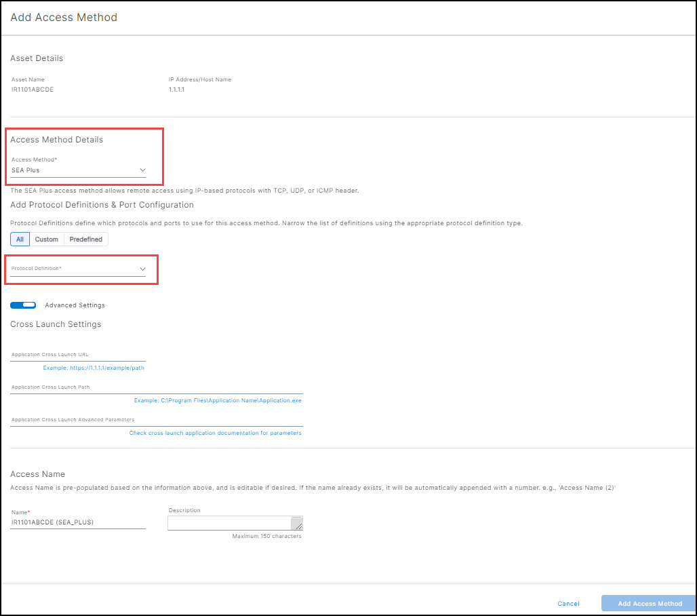
Task: Click the Asset Details heading
Action: tap(37, 58)
